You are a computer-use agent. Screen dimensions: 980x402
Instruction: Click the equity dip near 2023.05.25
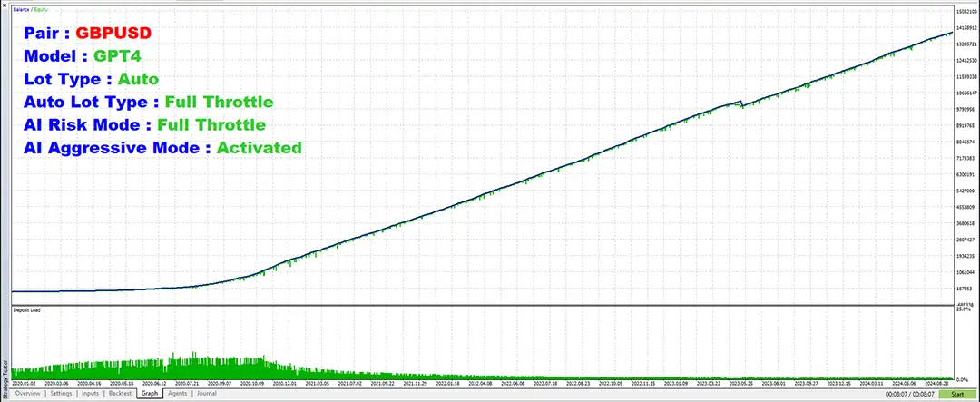(x=742, y=105)
